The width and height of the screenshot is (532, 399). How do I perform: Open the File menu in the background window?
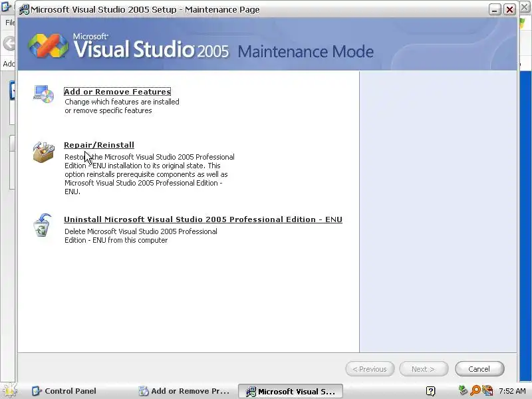pos(9,23)
